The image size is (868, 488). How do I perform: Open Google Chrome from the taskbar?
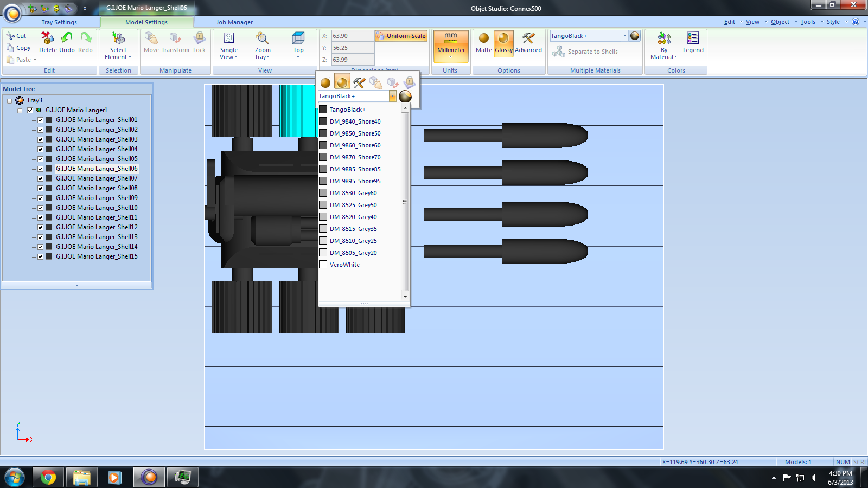point(48,478)
